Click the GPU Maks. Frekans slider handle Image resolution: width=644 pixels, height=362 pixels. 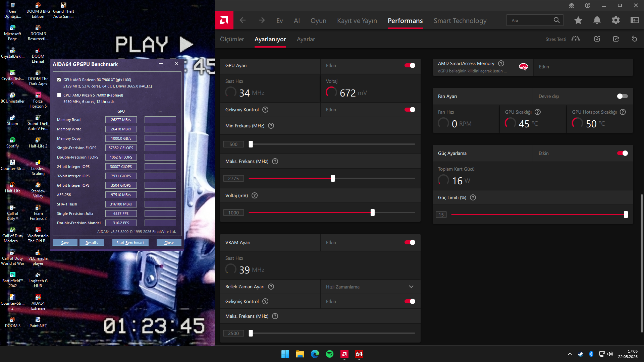(333, 178)
